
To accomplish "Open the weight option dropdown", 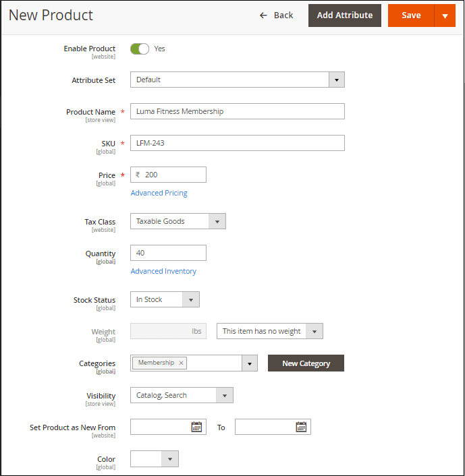I will tap(270, 331).
